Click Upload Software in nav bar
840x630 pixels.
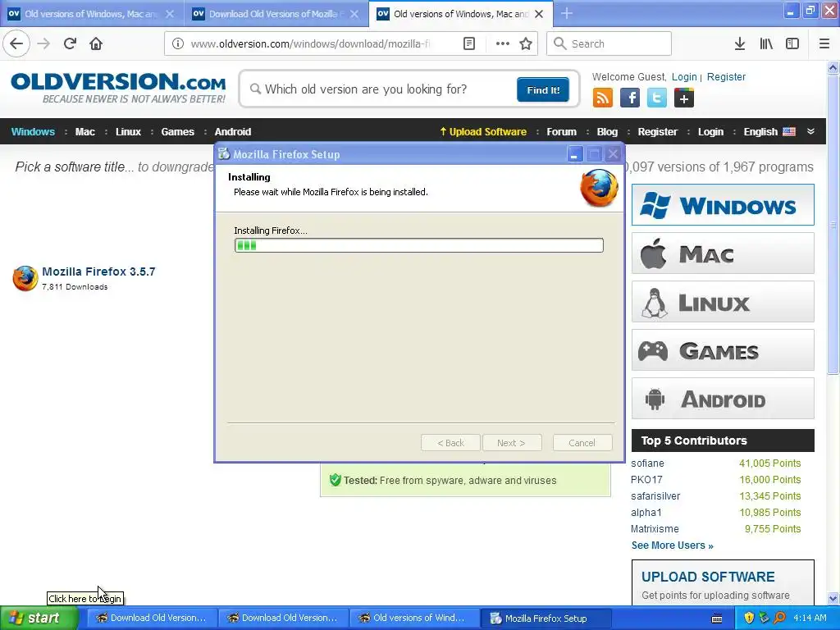[x=483, y=131]
